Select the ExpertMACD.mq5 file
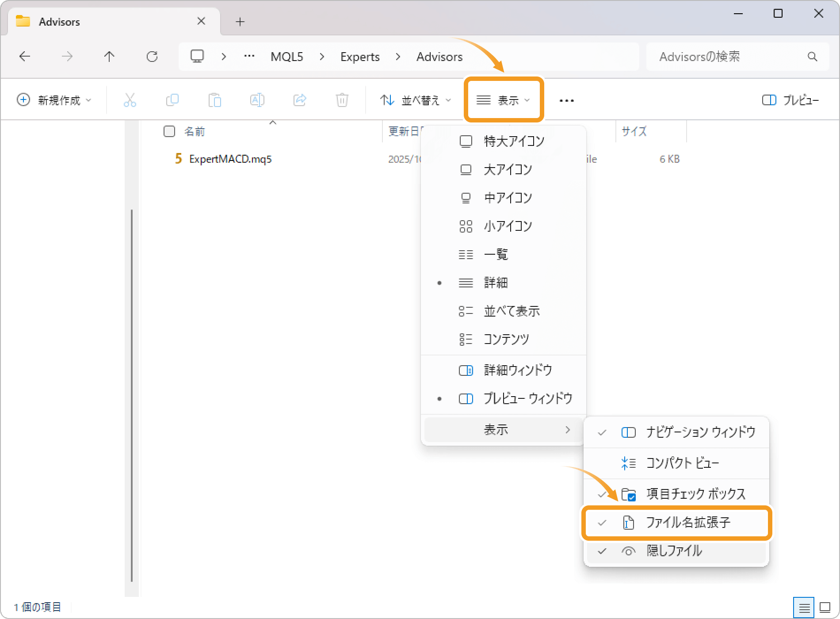The image size is (840, 619). click(x=230, y=159)
